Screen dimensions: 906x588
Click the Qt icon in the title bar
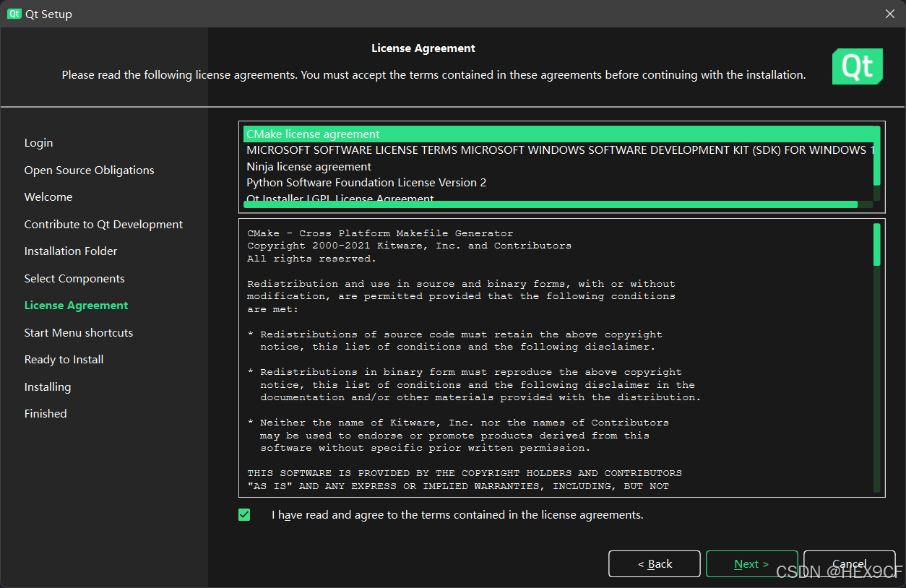point(14,14)
